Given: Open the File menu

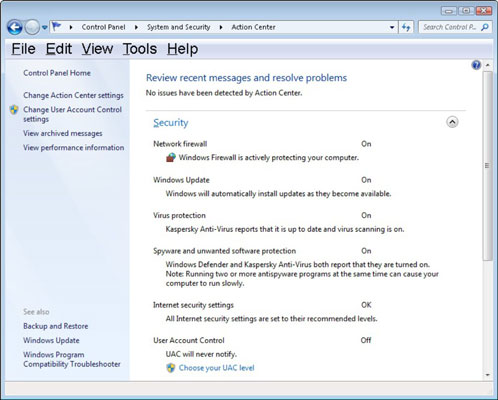Looking at the screenshot, I should point(23,49).
